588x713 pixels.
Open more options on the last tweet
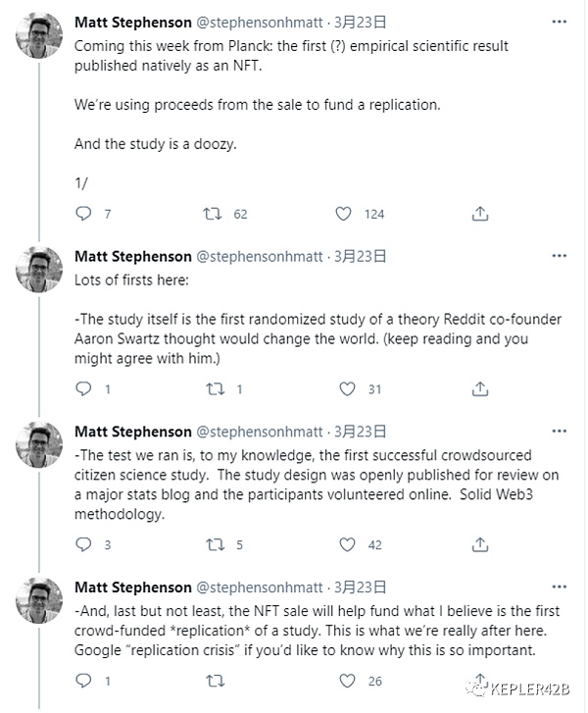(559, 586)
